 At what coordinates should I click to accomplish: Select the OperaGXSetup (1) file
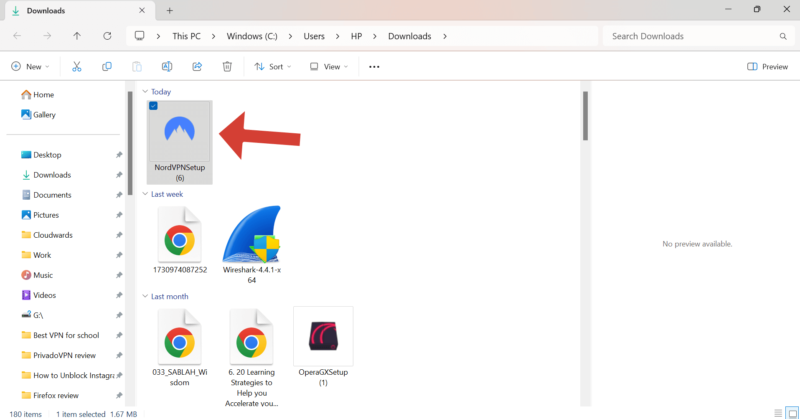click(323, 347)
